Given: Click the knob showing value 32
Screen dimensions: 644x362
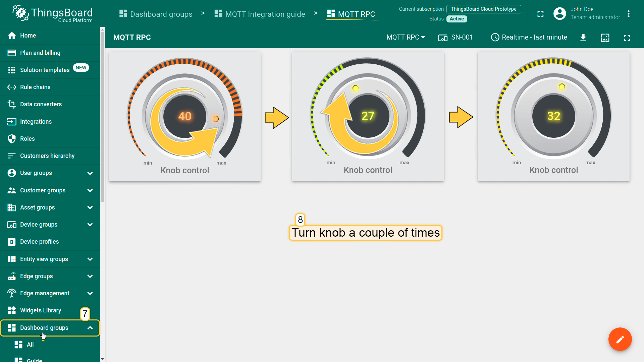Looking at the screenshot, I should [x=553, y=116].
